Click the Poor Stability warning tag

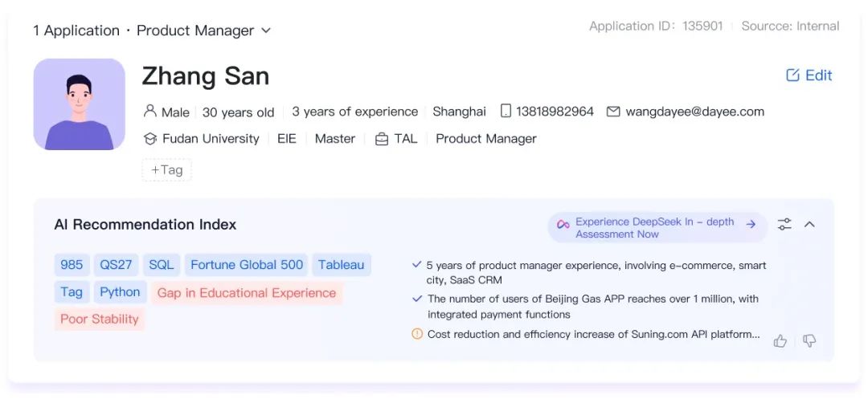point(100,320)
